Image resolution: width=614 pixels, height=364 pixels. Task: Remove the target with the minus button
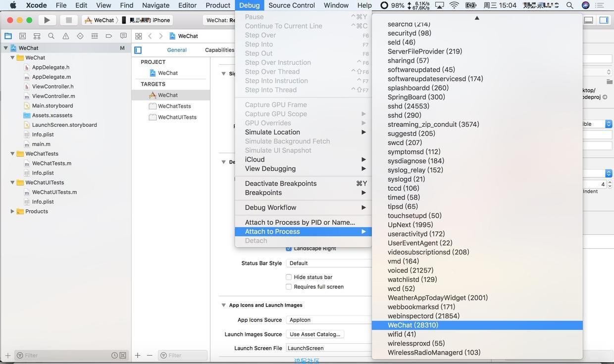point(150,355)
